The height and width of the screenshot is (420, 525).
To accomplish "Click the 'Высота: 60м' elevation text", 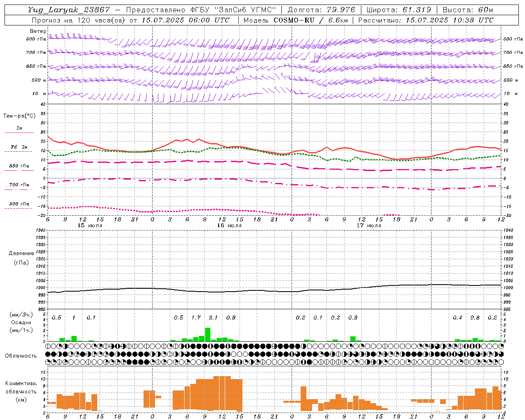I will [468, 10].
